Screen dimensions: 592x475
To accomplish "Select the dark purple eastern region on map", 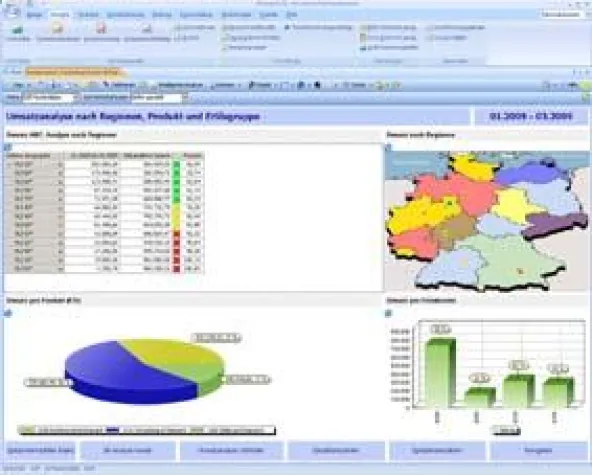I will (555, 224).
